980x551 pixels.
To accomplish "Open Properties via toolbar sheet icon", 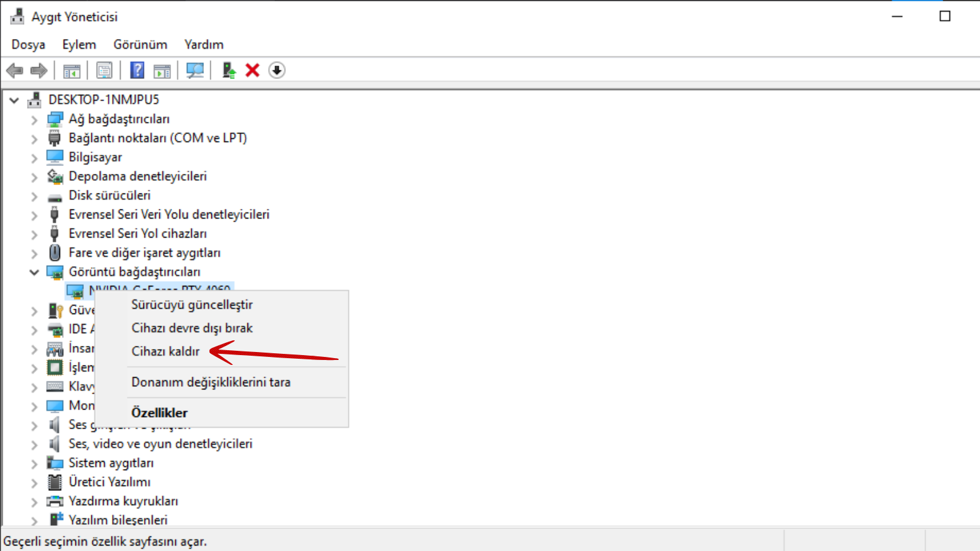I will 104,70.
